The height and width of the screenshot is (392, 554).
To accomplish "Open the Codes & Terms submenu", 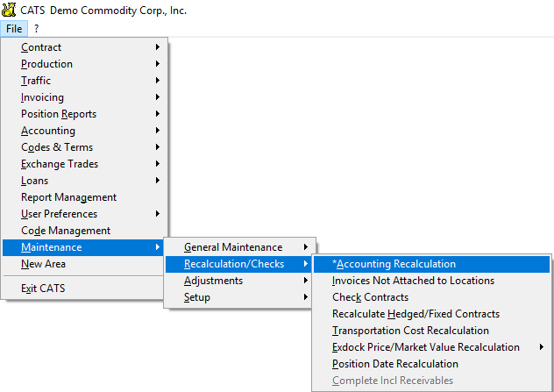I will click(x=82, y=147).
